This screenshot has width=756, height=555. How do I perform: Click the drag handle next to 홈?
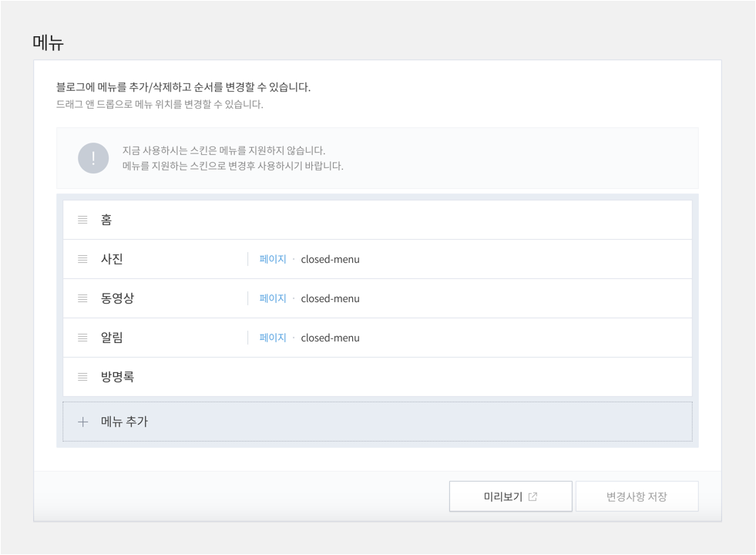[x=82, y=220]
